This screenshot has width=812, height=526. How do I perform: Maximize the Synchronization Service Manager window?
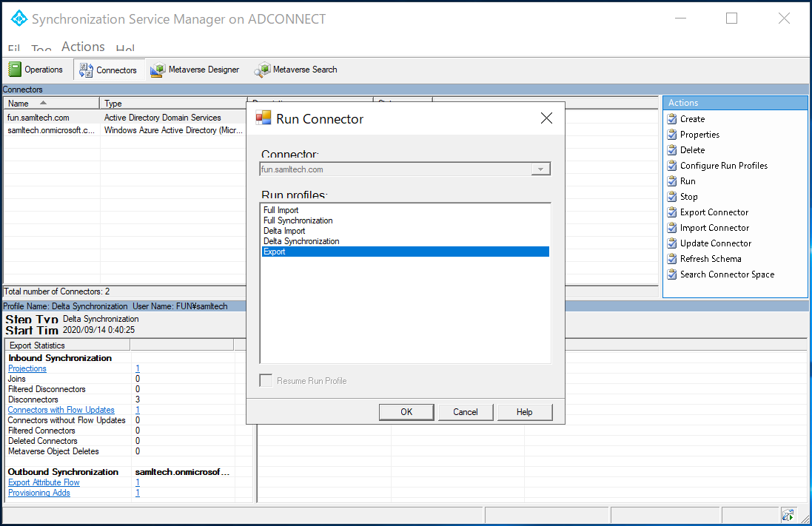coord(731,18)
